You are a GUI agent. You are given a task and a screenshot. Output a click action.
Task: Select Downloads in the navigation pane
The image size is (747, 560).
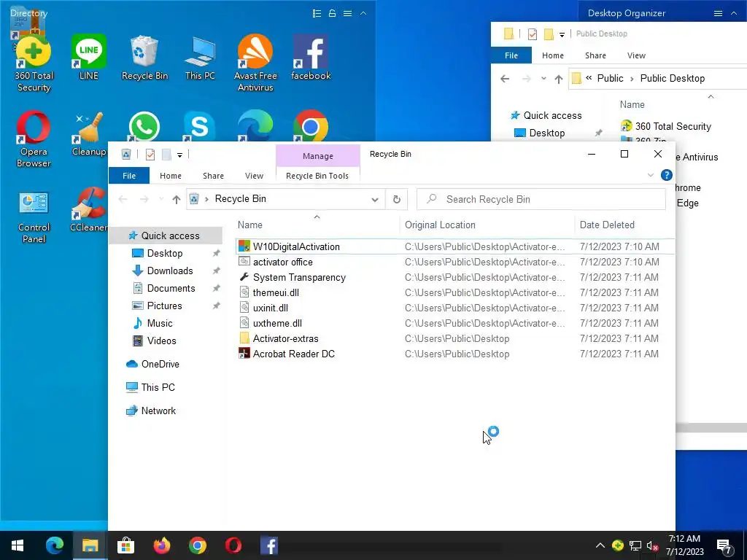[x=169, y=271]
